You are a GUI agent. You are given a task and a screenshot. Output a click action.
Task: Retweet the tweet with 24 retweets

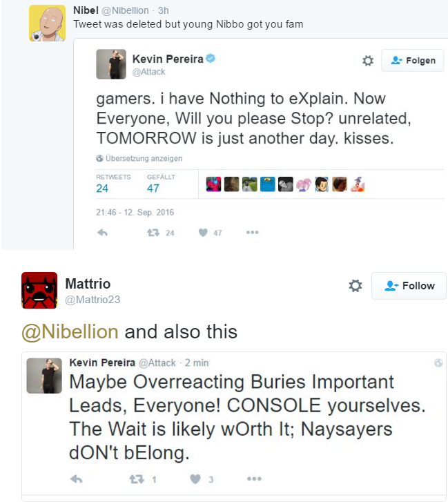click(x=154, y=233)
